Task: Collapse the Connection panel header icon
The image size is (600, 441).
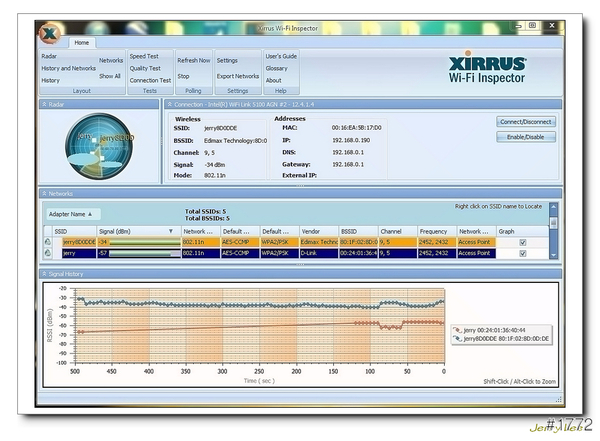Action: pos(169,104)
